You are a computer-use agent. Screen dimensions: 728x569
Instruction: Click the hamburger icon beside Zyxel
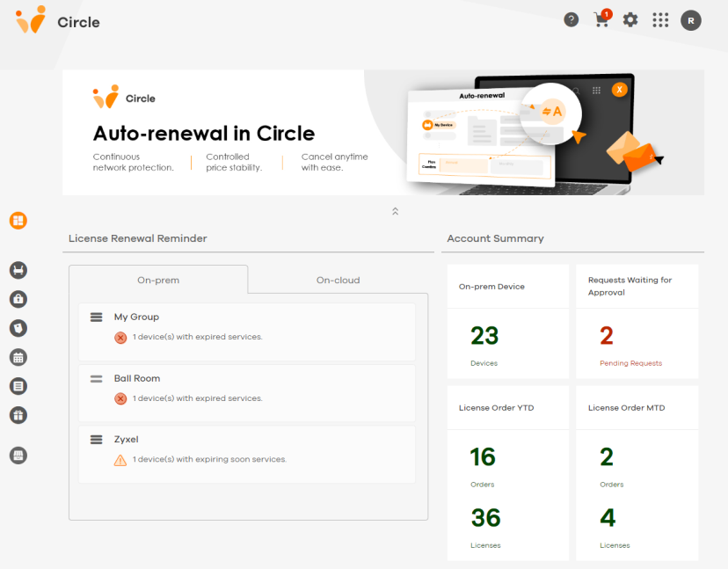[96, 440]
